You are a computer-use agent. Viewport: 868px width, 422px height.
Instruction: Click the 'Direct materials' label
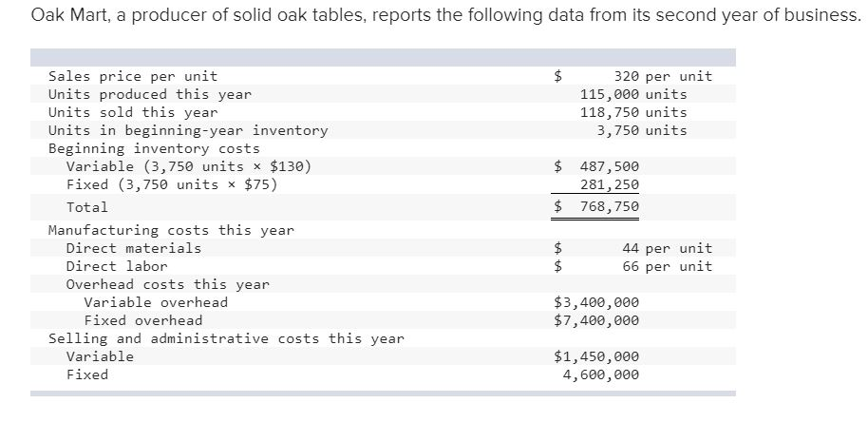133,248
